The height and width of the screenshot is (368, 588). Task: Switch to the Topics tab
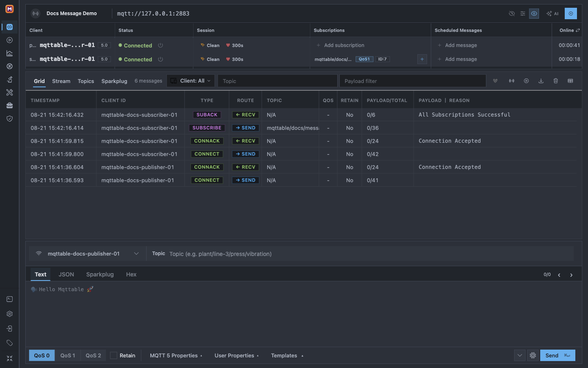tap(86, 81)
